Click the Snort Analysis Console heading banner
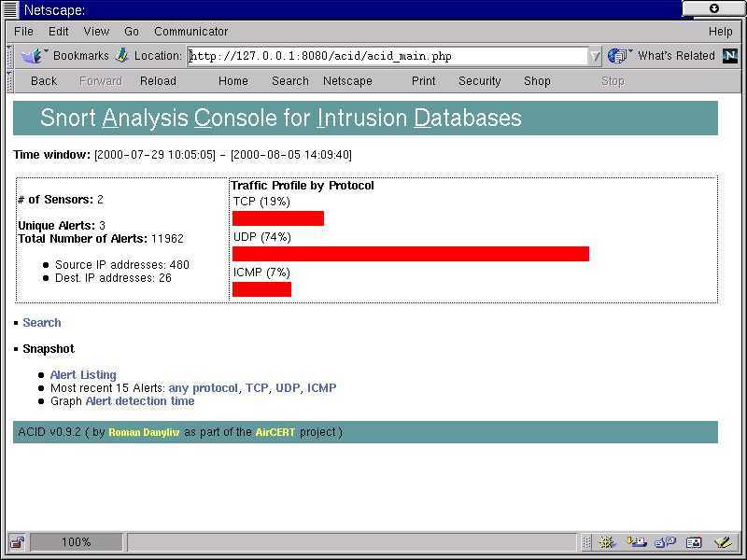Viewport: 747px width, 560px height. 365,119
